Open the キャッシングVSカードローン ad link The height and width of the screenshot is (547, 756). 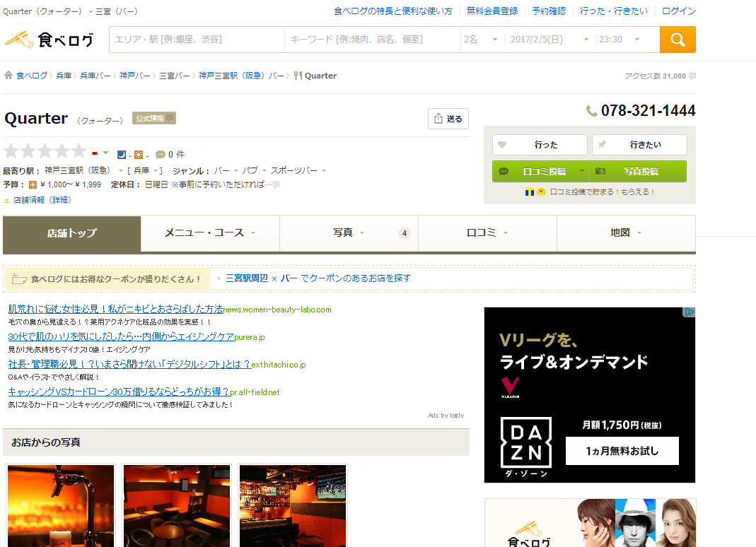(119, 392)
